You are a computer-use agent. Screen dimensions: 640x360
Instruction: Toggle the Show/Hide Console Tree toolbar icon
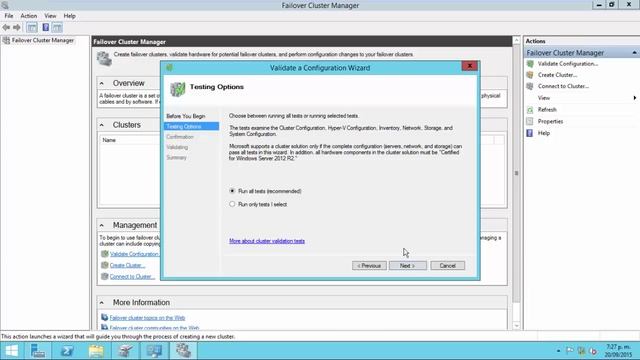point(32,27)
